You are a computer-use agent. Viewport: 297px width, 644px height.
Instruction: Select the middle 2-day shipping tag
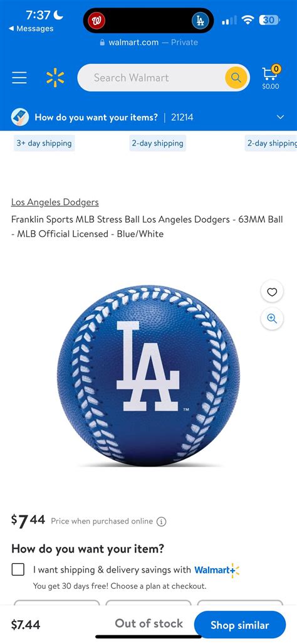[157, 144]
